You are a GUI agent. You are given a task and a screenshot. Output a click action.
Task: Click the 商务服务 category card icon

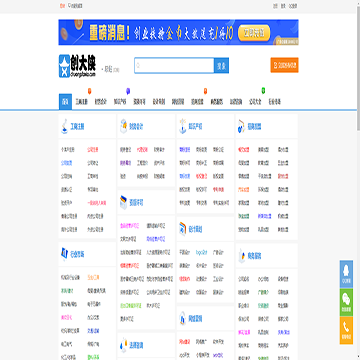[242, 256]
